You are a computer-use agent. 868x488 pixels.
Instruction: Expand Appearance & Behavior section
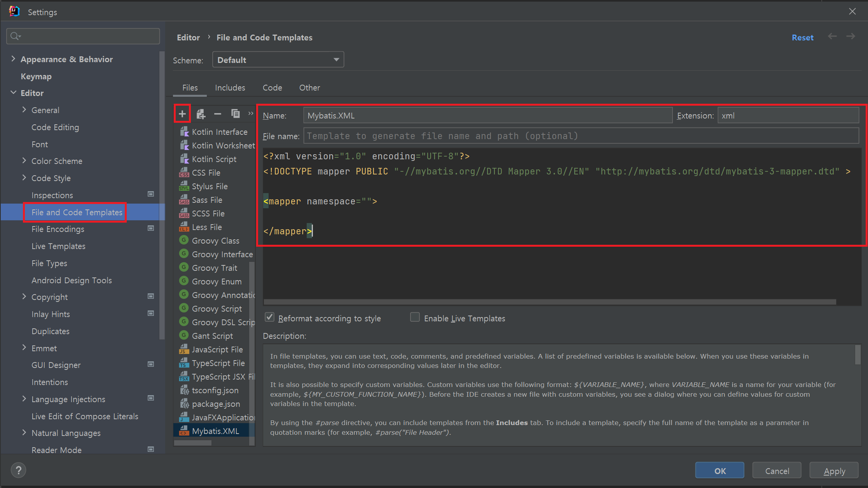tap(13, 59)
